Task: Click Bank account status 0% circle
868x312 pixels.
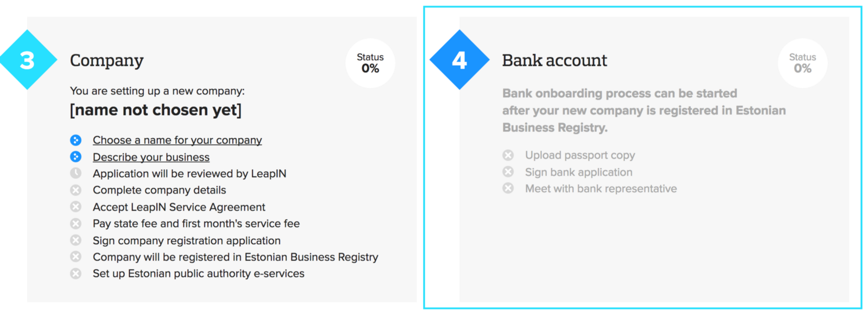Action: [x=803, y=63]
